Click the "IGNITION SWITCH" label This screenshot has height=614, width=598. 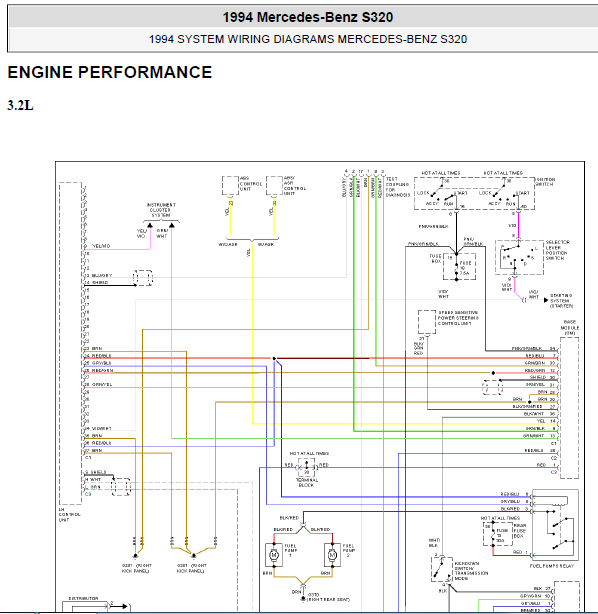(x=545, y=182)
